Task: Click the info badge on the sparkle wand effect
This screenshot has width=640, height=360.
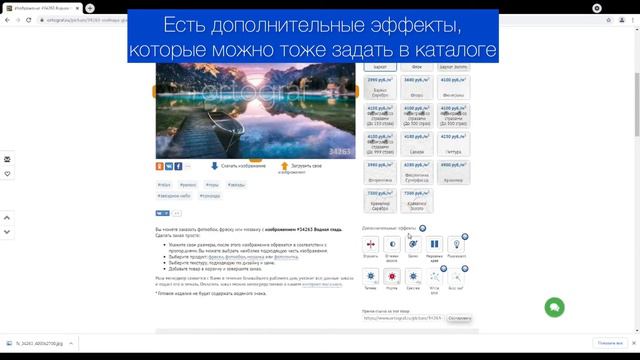Action: coord(443,269)
